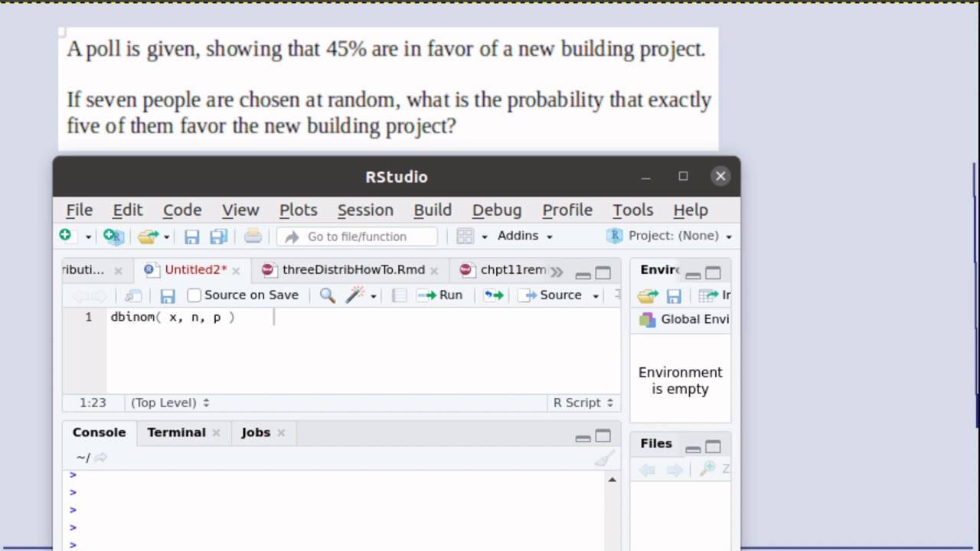Image resolution: width=980 pixels, height=551 pixels.
Task: Open the (Top Level) scope selector
Action: (170, 403)
